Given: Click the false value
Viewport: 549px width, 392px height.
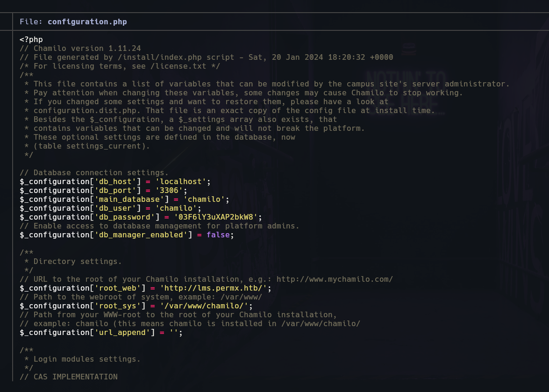Looking at the screenshot, I should [x=218, y=235].
